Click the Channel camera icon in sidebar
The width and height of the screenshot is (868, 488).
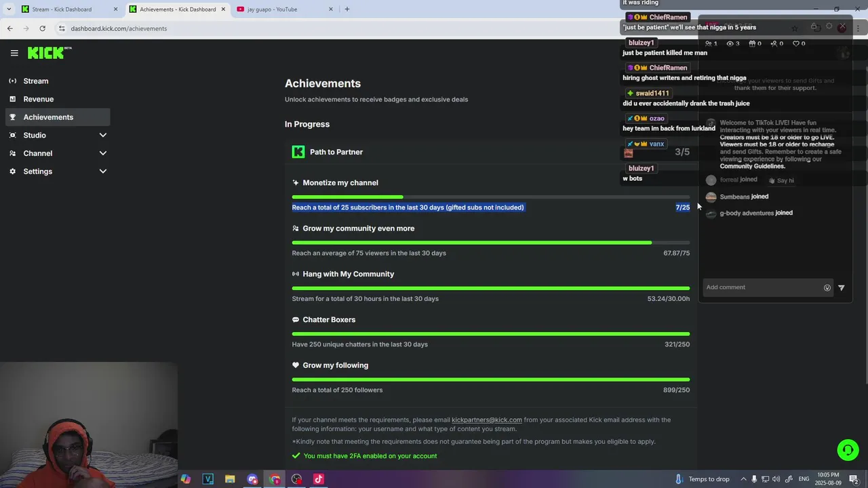[12, 153]
